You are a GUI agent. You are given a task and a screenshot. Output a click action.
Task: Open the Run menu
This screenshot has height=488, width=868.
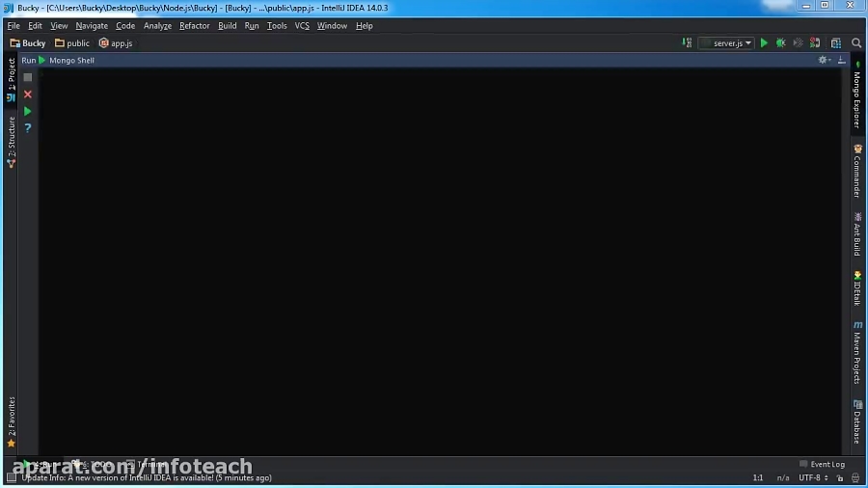(252, 26)
